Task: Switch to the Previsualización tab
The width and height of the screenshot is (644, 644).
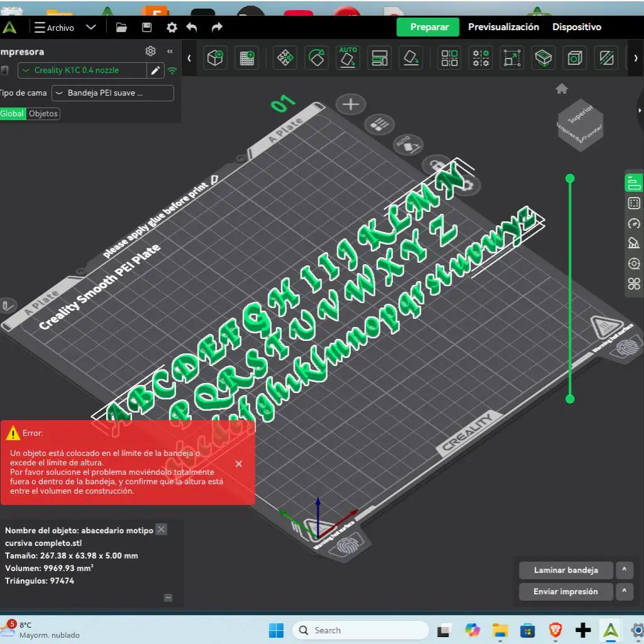Action: (x=504, y=27)
